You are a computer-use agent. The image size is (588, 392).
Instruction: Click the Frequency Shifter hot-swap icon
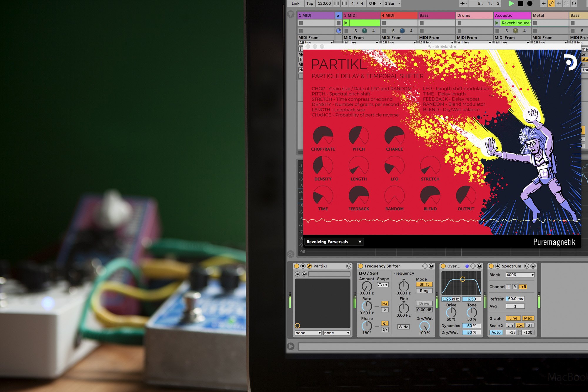coord(425,266)
